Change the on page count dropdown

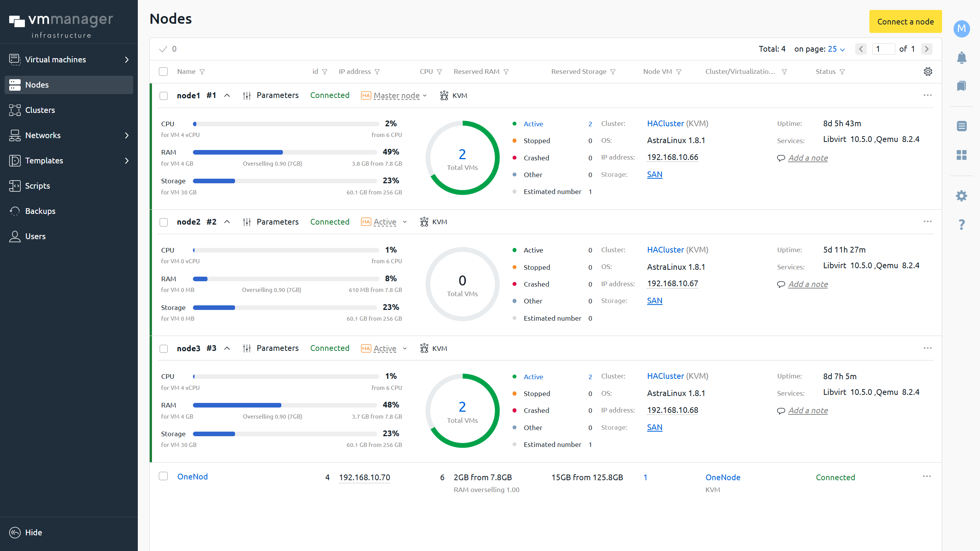[x=836, y=49]
